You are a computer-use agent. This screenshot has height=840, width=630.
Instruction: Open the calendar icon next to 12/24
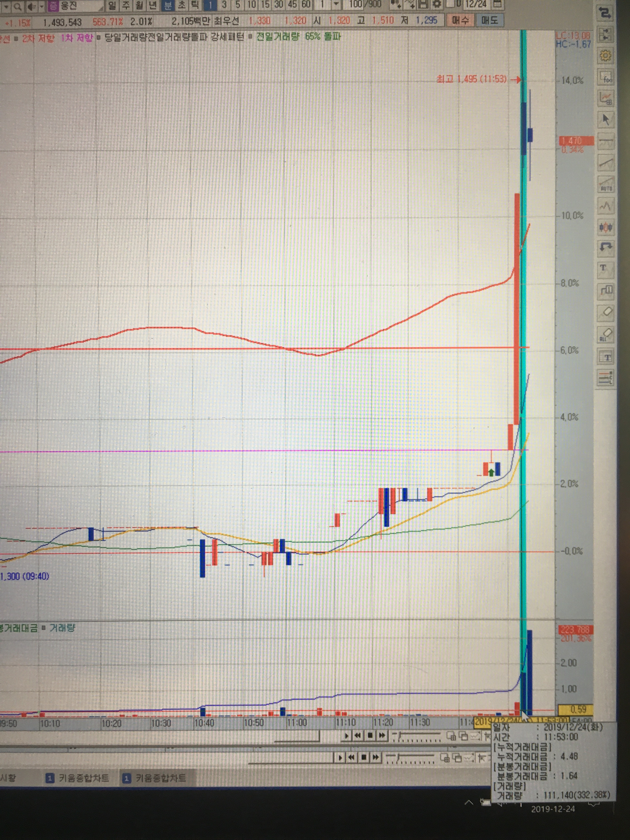[x=497, y=4]
